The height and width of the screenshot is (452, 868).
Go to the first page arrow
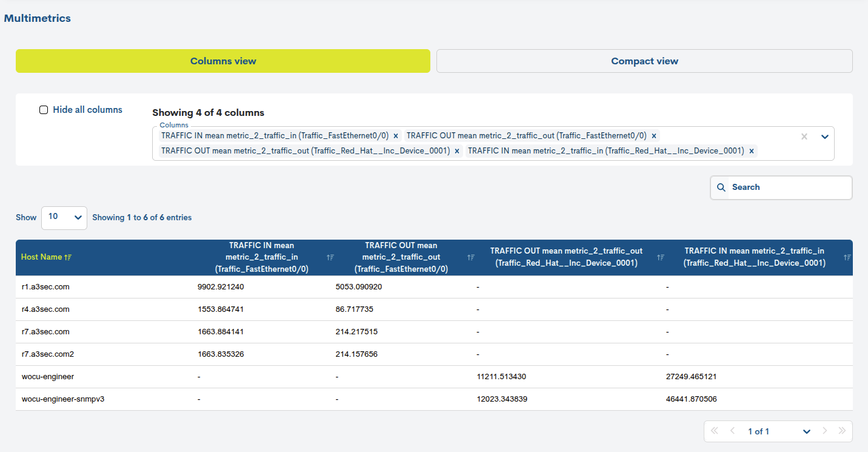click(714, 431)
